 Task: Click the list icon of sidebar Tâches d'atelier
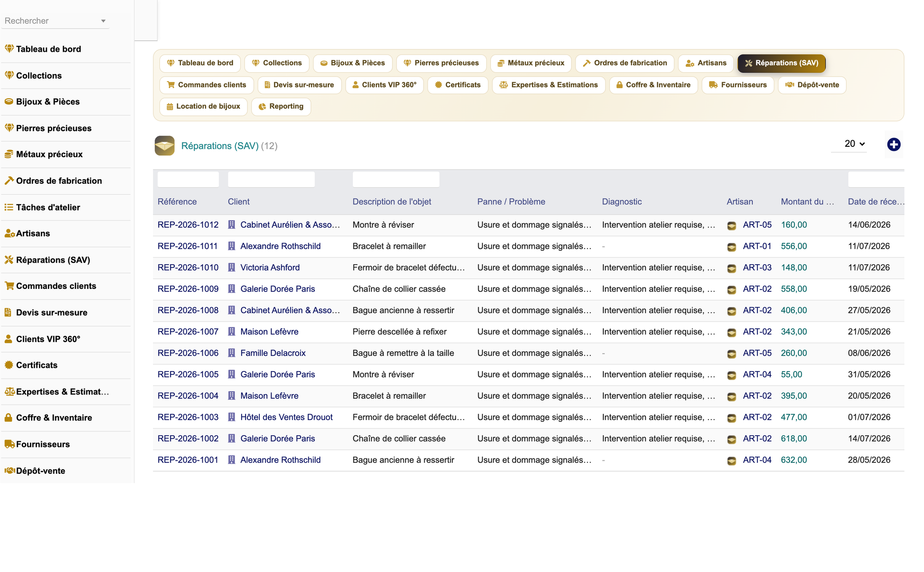[x=9, y=207]
